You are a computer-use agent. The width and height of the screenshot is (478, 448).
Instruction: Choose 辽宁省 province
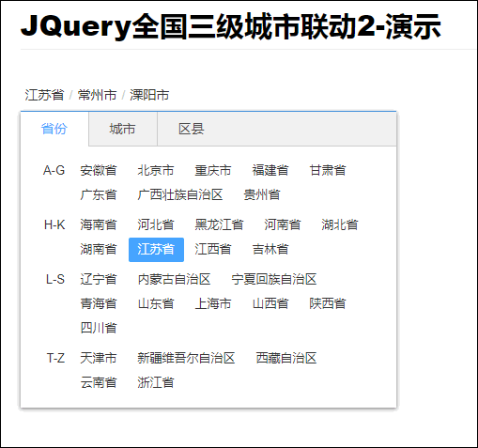99,279
